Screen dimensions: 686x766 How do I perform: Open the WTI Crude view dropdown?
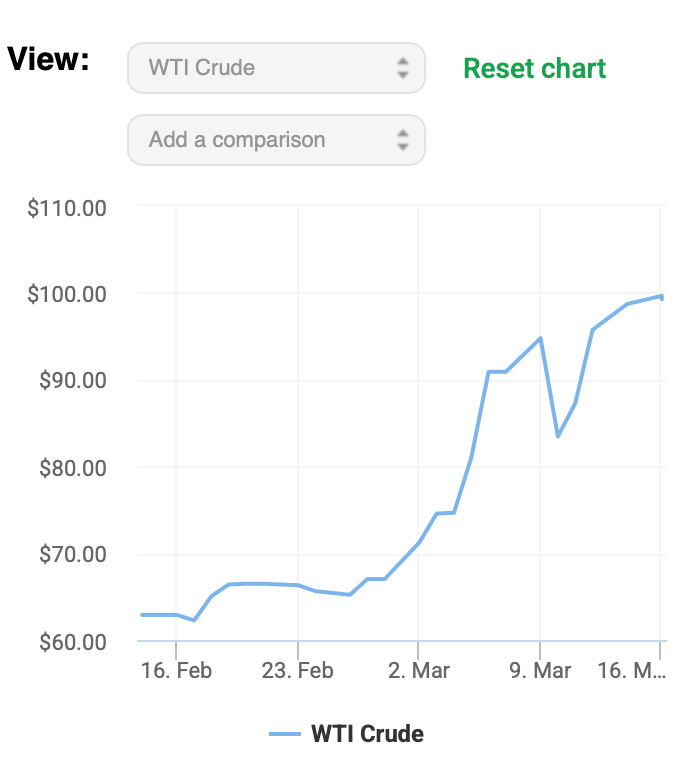(x=276, y=68)
